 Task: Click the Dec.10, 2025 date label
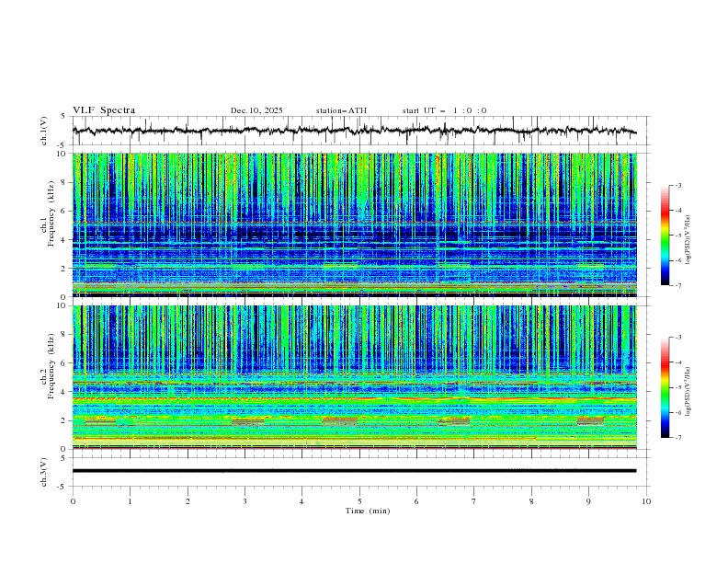pyautogui.click(x=256, y=110)
